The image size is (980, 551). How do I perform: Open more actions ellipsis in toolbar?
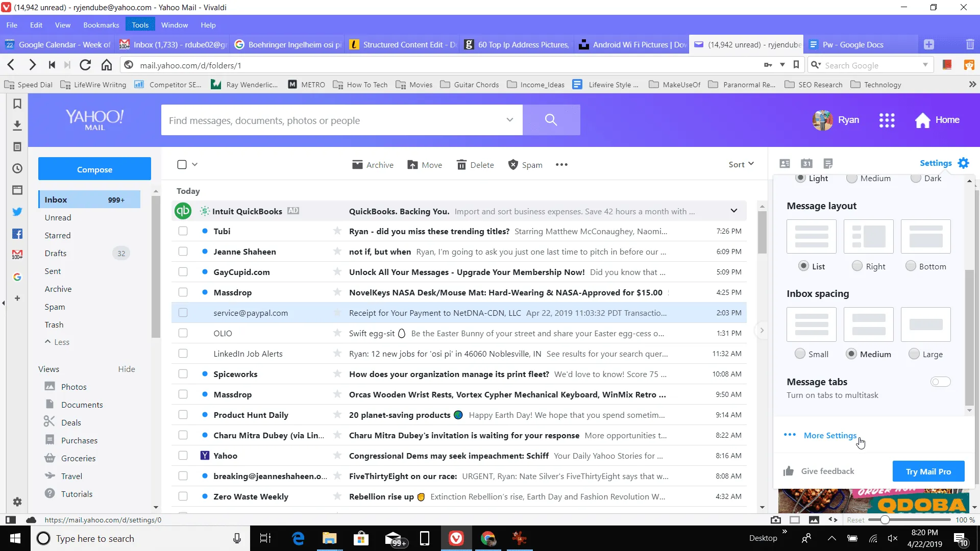tap(561, 165)
